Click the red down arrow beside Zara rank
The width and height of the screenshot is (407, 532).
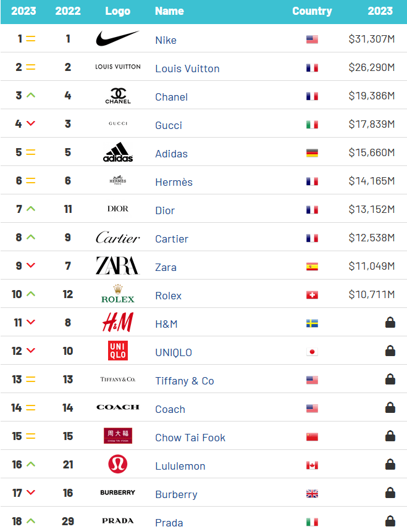pos(31,265)
